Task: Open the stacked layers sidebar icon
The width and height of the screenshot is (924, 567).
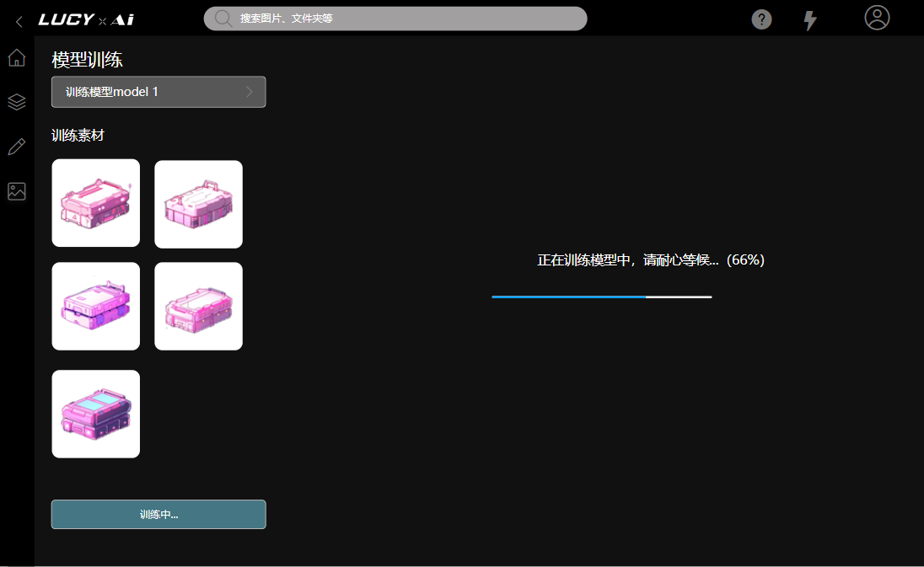Action: (17, 102)
